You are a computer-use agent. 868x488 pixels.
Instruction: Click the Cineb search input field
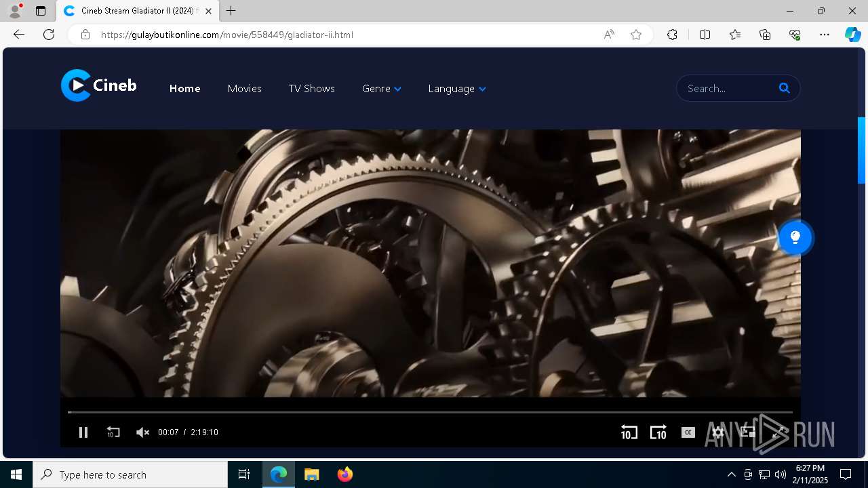[x=729, y=88]
